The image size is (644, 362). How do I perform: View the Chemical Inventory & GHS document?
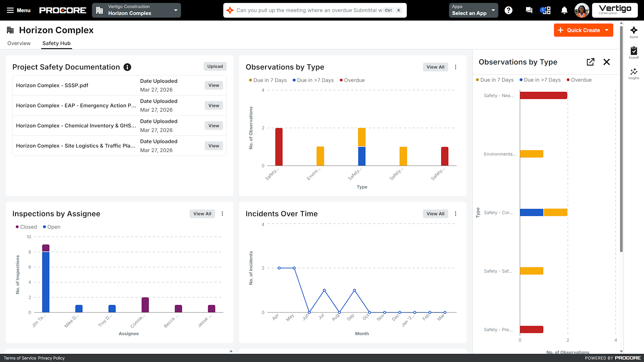coord(214,126)
